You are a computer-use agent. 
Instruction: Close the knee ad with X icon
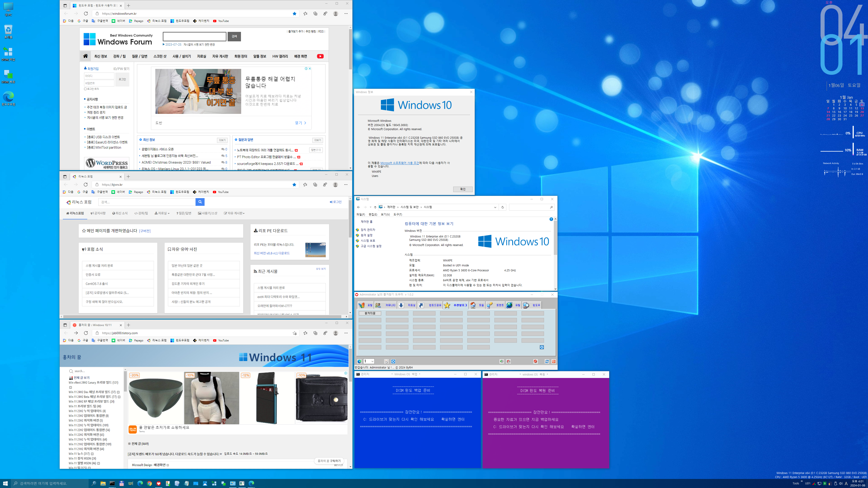pyautogui.click(x=310, y=68)
